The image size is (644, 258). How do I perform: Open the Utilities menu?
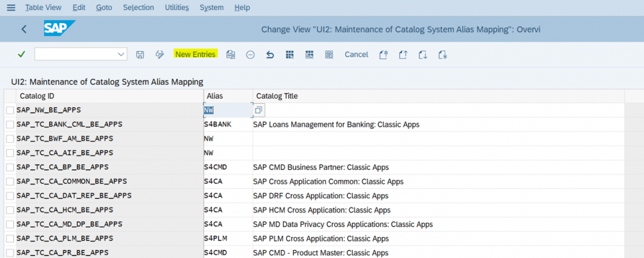(x=177, y=8)
